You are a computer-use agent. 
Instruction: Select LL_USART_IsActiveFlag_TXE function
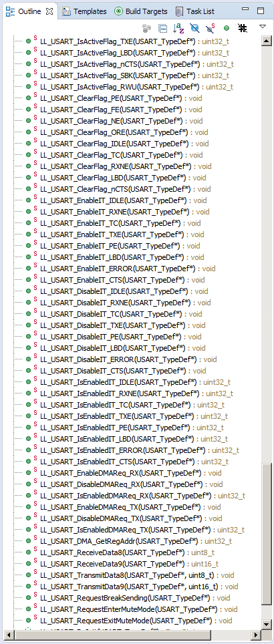[x=134, y=41]
